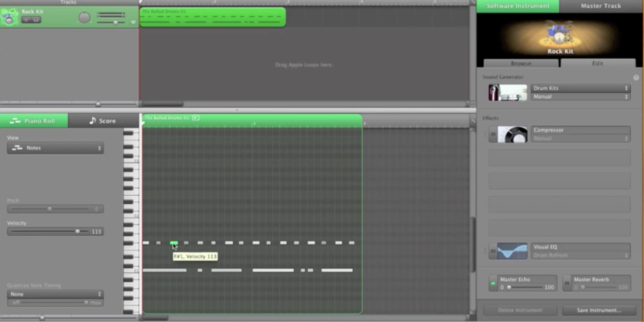Click the play icon in editor region header

(196, 118)
